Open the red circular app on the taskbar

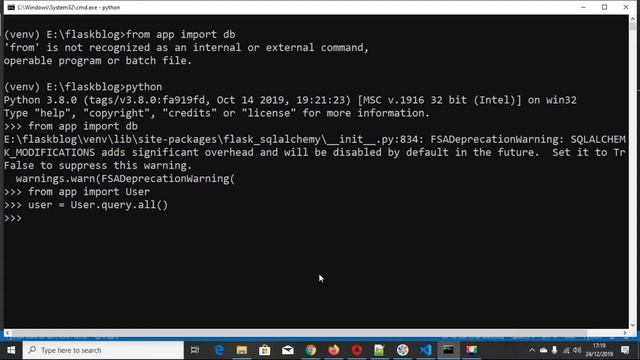pos(357,350)
